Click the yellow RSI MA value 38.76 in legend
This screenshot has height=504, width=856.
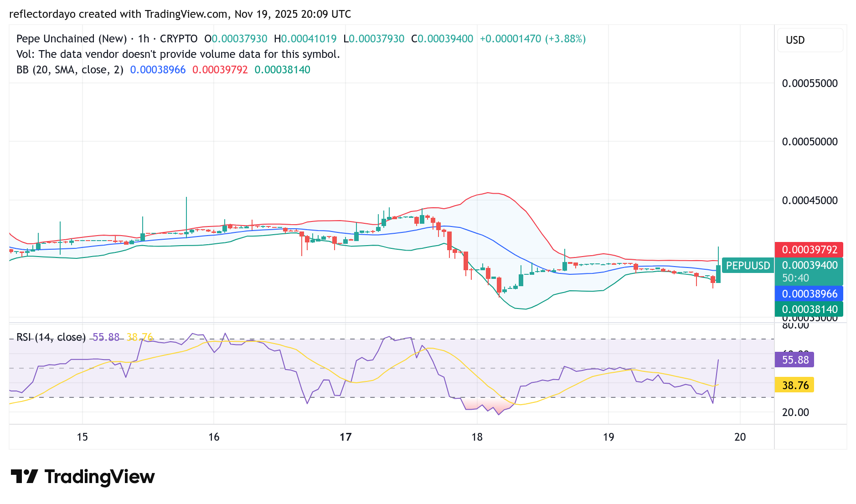click(140, 337)
